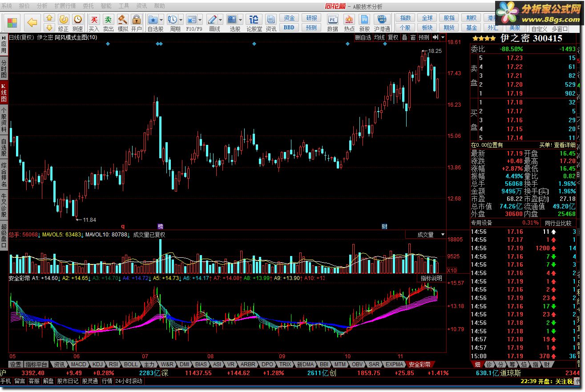Click the arrow-to-bar icon above chart
585x392 pixels.
[436, 37]
